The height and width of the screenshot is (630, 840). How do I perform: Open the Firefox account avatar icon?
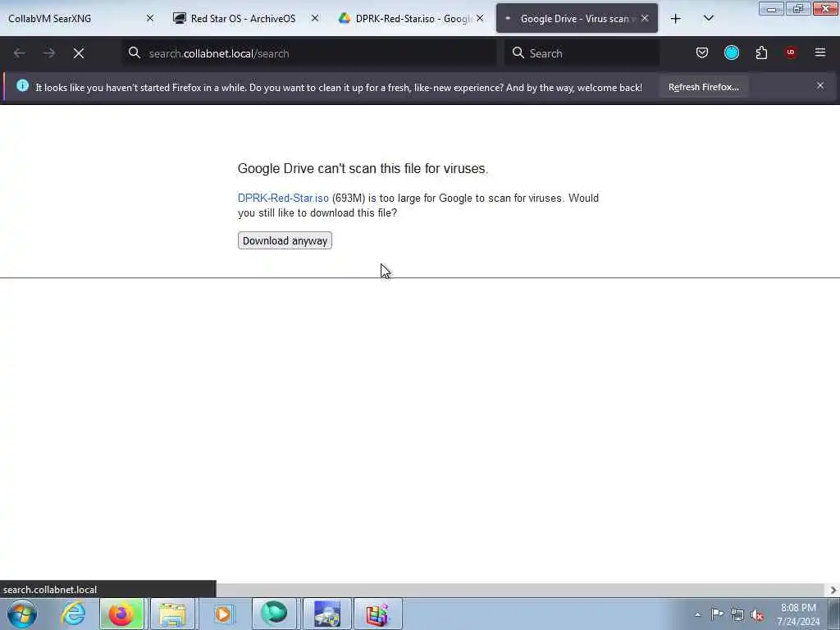coord(731,52)
